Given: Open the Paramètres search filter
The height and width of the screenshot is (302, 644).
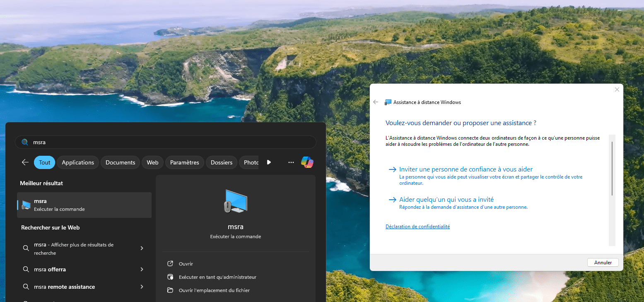Looking at the screenshot, I should tap(184, 162).
